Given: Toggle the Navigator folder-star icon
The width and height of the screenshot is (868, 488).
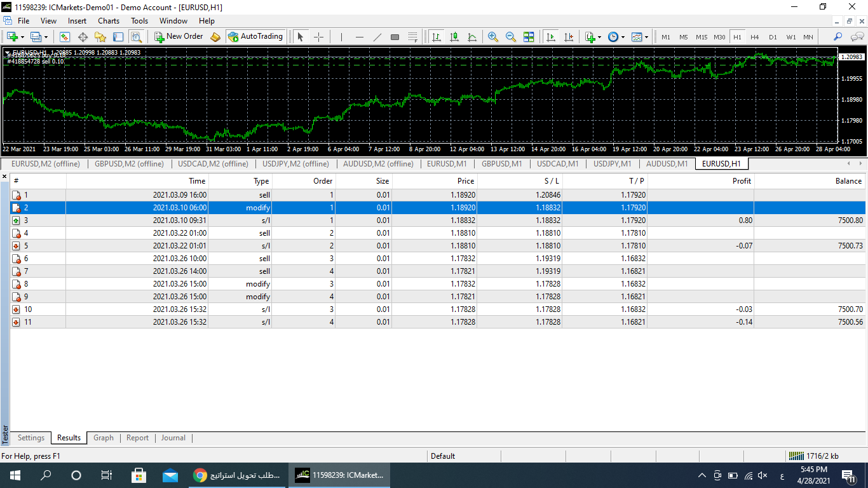Looking at the screenshot, I should tap(100, 37).
